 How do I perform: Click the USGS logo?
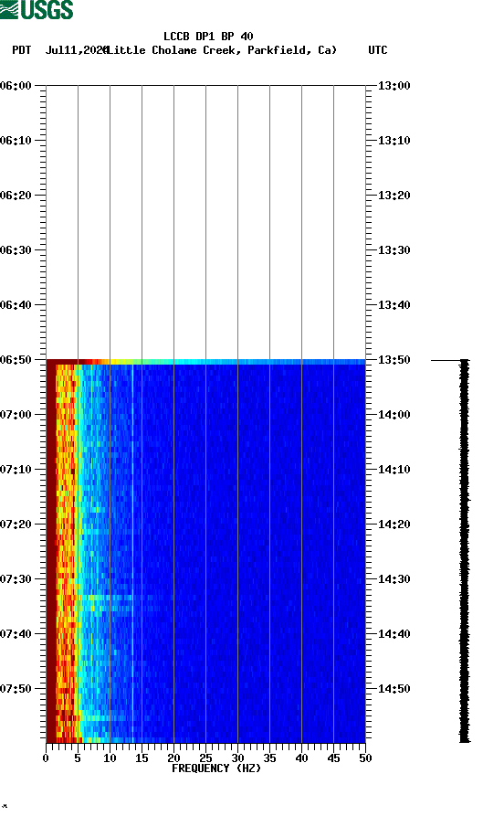(x=37, y=9)
